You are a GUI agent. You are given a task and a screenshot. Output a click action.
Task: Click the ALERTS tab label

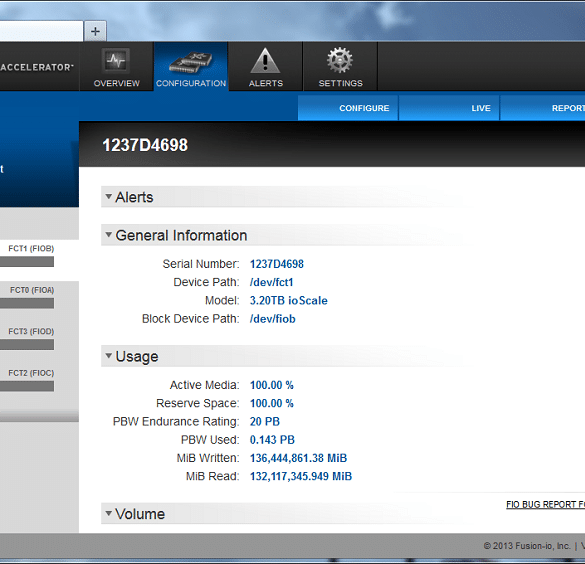pos(266,83)
